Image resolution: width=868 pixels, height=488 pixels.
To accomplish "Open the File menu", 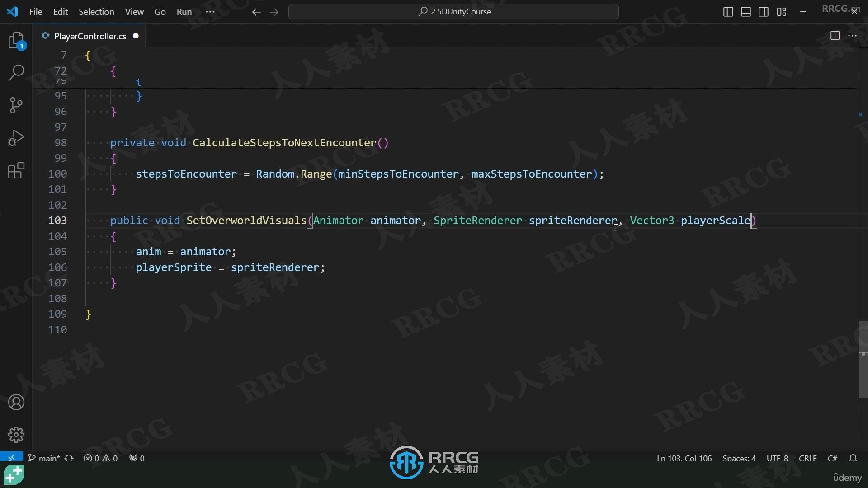I will point(36,12).
